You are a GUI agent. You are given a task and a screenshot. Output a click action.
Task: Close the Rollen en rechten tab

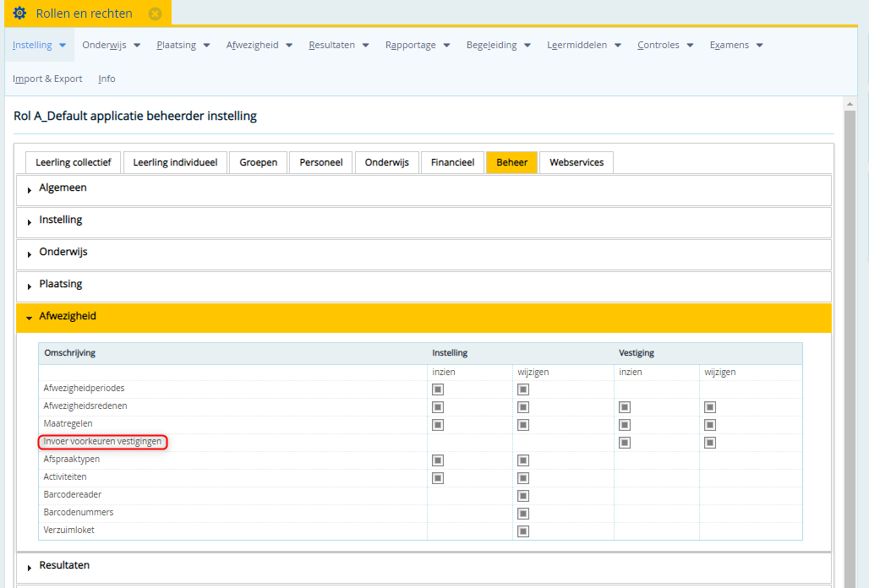[x=156, y=14]
